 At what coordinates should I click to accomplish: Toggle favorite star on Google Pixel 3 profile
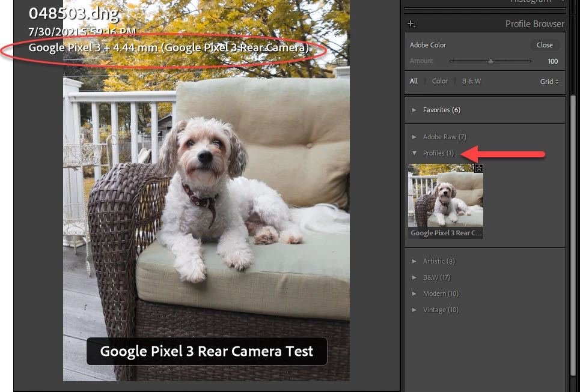point(478,169)
